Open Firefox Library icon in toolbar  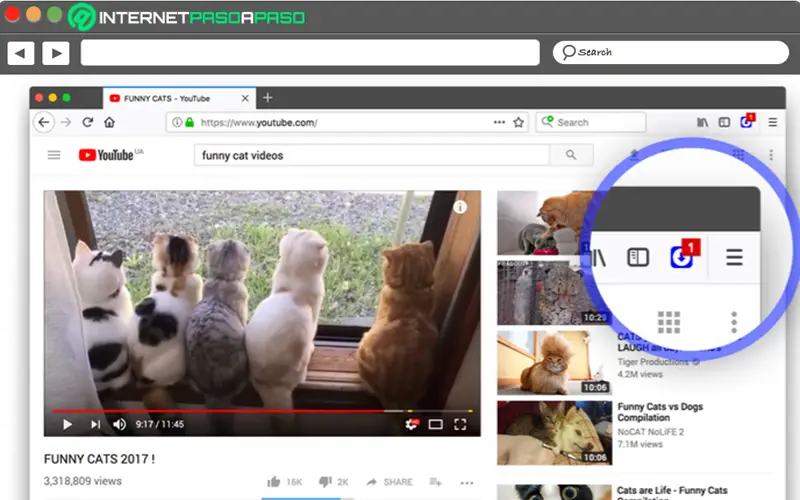tap(703, 122)
